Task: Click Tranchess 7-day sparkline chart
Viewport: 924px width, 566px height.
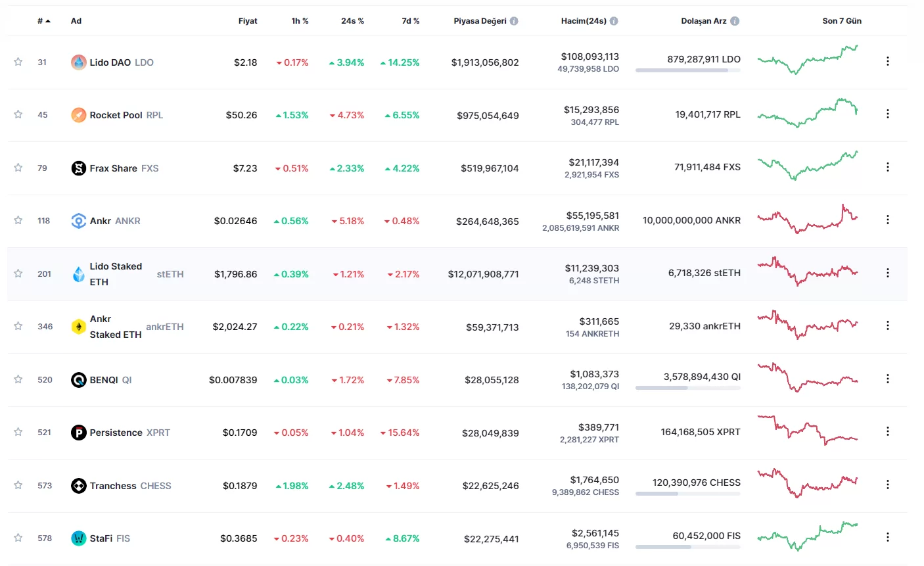Action: [808, 484]
